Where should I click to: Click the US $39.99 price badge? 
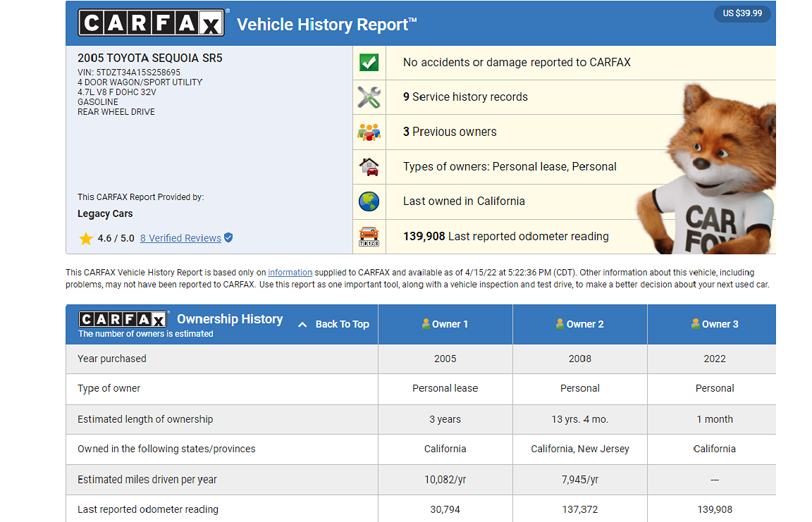742,13
